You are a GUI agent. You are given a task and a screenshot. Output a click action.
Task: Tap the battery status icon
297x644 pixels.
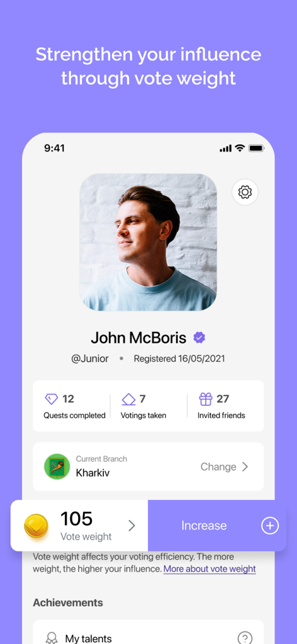click(x=256, y=148)
